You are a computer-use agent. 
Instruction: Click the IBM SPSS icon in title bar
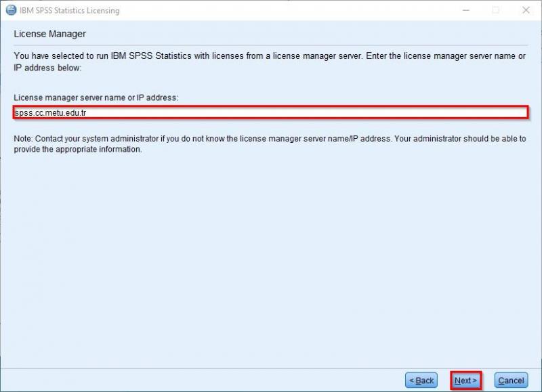(11, 10)
